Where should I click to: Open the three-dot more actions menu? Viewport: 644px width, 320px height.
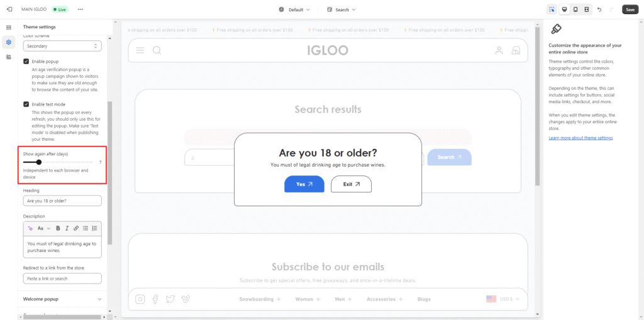pyautogui.click(x=80, y=9)
